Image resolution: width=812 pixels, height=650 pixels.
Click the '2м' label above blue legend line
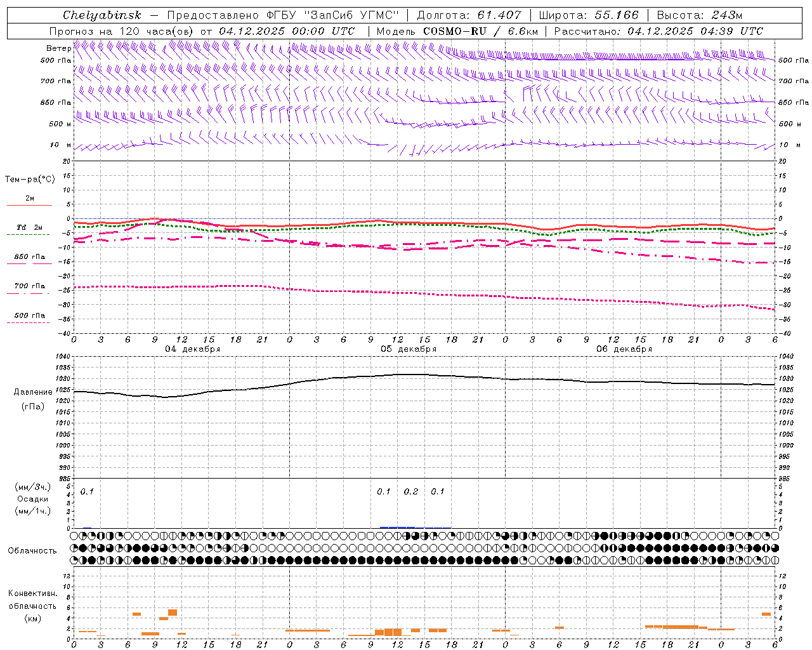pos(30,198)
